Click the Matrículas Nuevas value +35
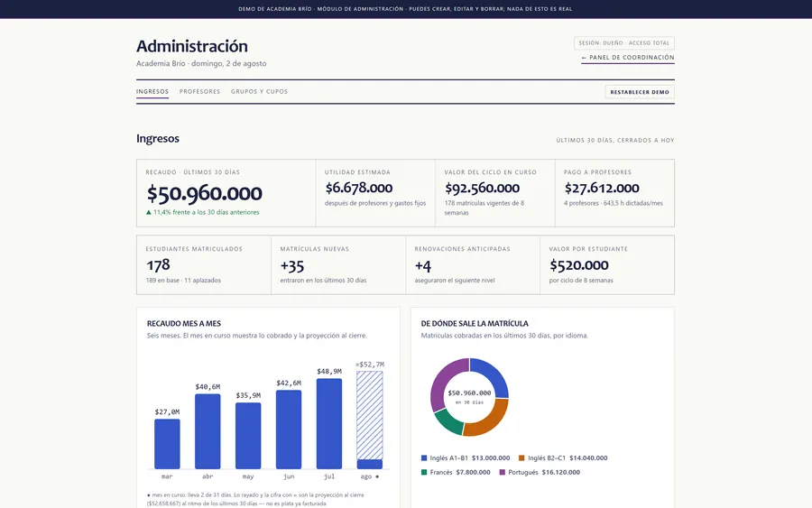Viewport: 812px width, 508px height. 292,266
